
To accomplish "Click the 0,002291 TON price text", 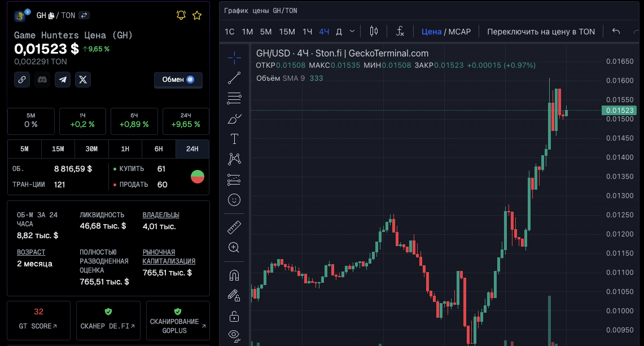I will (40, 62).
